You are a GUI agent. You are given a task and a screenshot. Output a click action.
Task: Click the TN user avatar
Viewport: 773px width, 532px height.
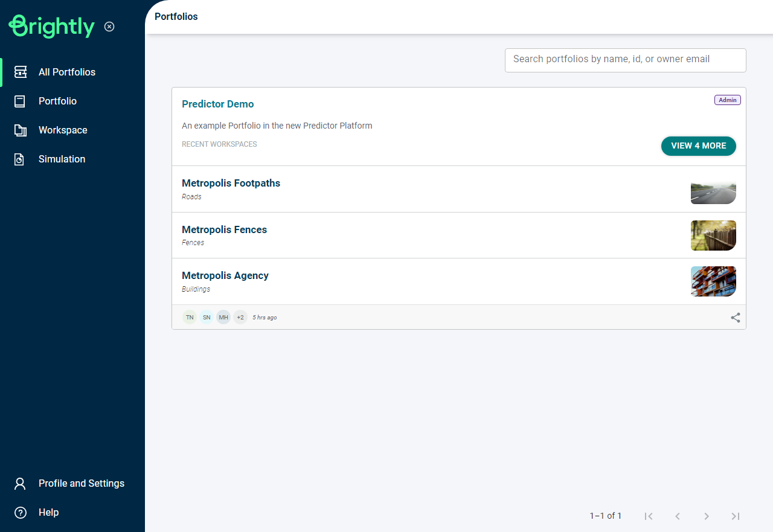190,317
